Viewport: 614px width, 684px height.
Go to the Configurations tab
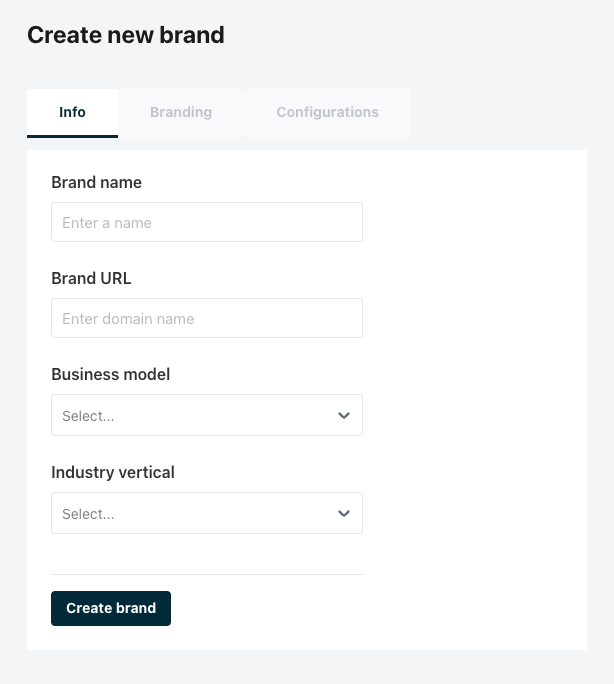[327, 112]
